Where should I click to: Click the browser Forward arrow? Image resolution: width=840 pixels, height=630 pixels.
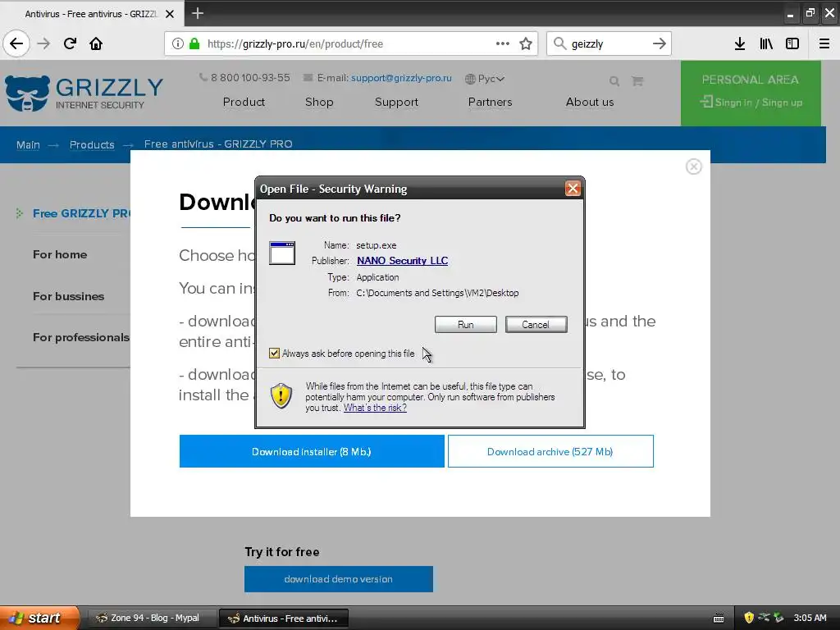43,43
